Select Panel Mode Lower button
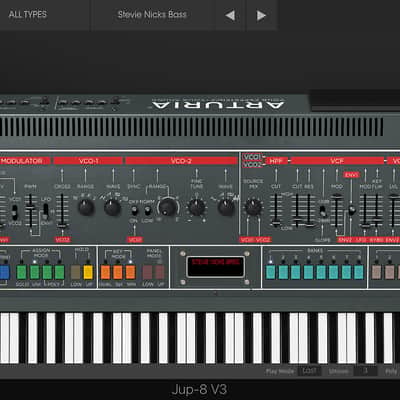The width and height of the screenshot is (400, 400). (x=148, y=272)
